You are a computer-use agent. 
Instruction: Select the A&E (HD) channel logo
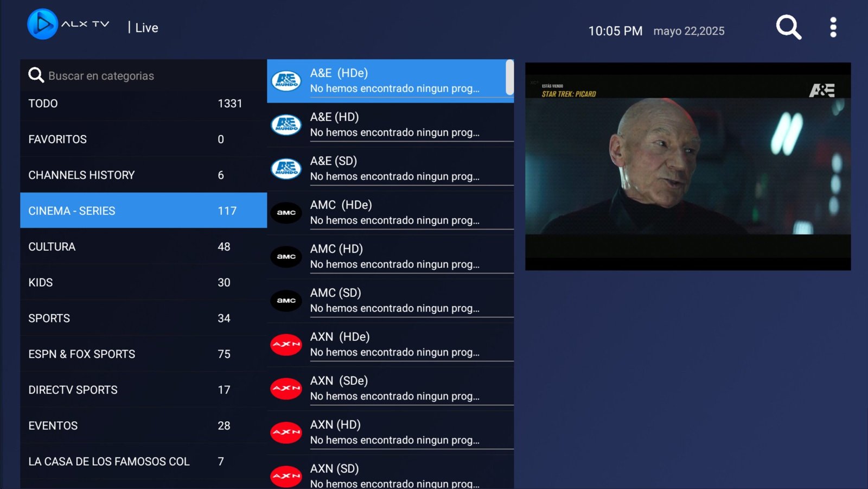point(286,125)
